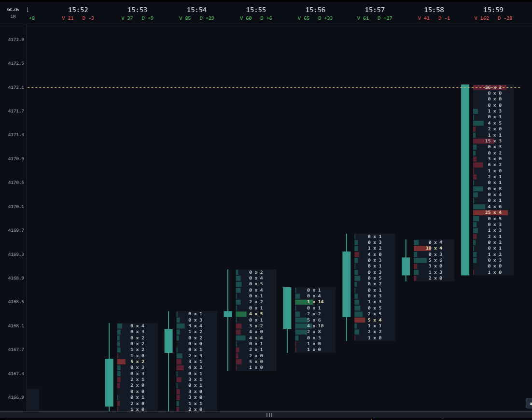The image size is (532, 420).
Task: Click the 10 x 4 footprint cell
Action: pos(434,248)
